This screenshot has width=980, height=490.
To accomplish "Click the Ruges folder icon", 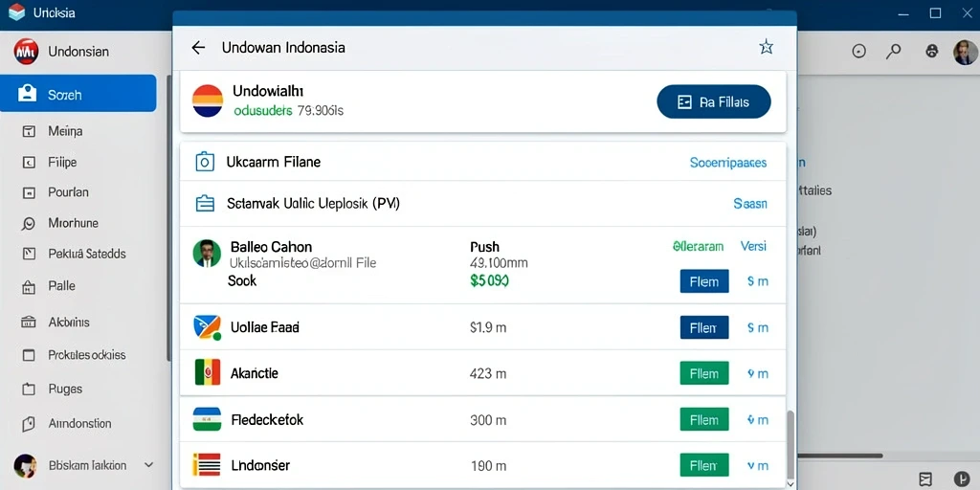I will (x=28, y=389).
